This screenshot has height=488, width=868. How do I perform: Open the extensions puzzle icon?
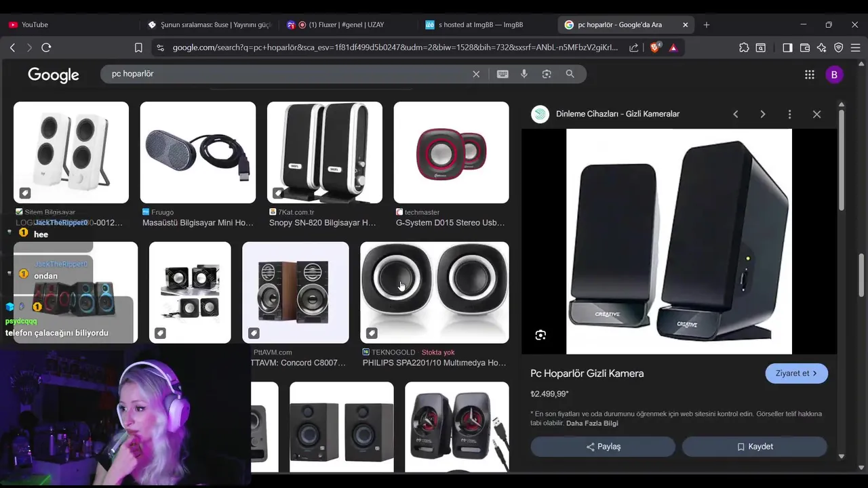point(744,47)
